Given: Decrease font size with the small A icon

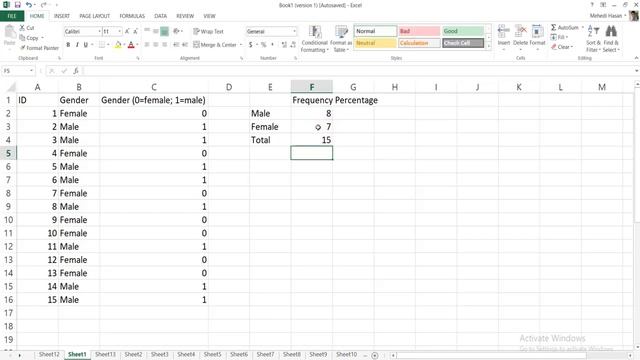Looking at the screenshot, I should [x=135, y=31].
